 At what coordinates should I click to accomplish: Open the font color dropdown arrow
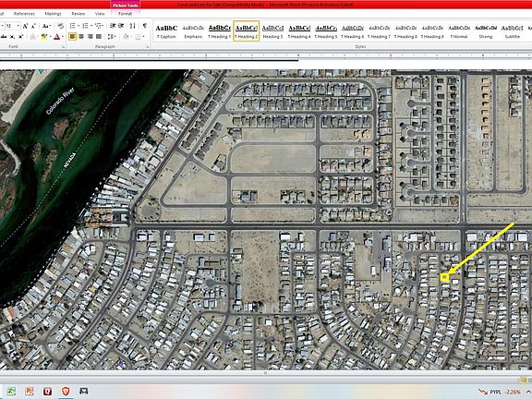click(x=63, y=37)
